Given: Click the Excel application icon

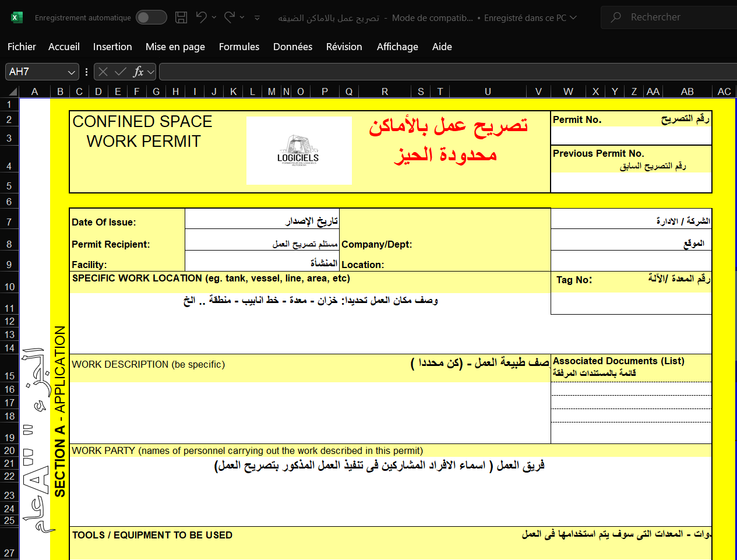Looking at the screenshot, I should (17, 17).
